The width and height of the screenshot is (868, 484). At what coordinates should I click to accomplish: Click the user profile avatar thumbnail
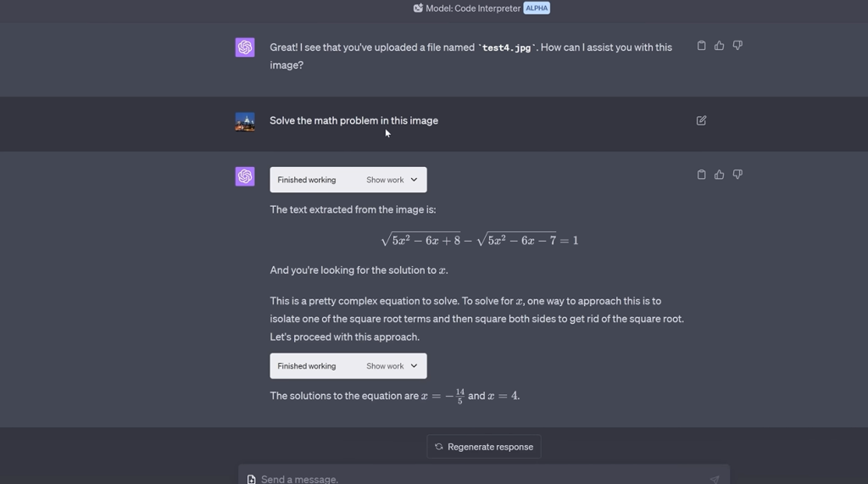point(245,121)
